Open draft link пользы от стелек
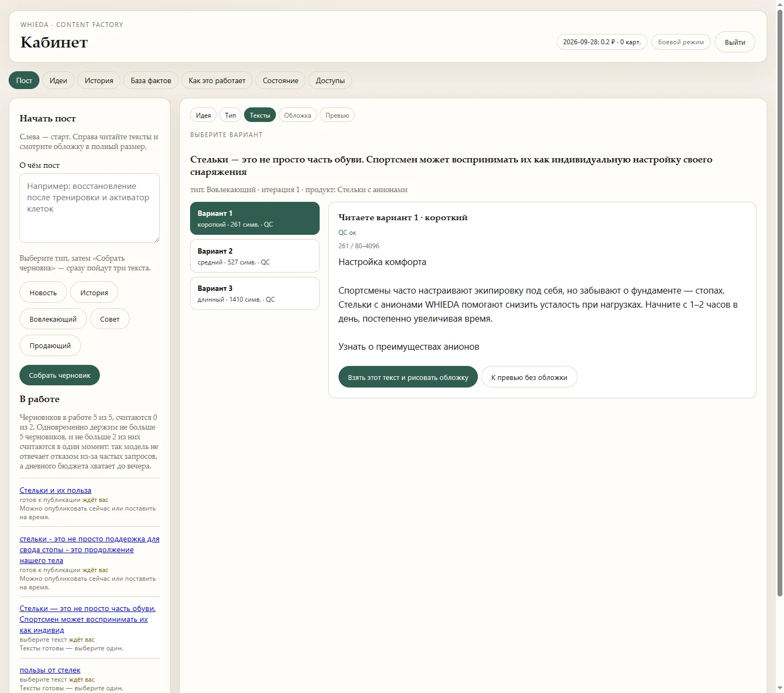 click(x=50, y=670)
